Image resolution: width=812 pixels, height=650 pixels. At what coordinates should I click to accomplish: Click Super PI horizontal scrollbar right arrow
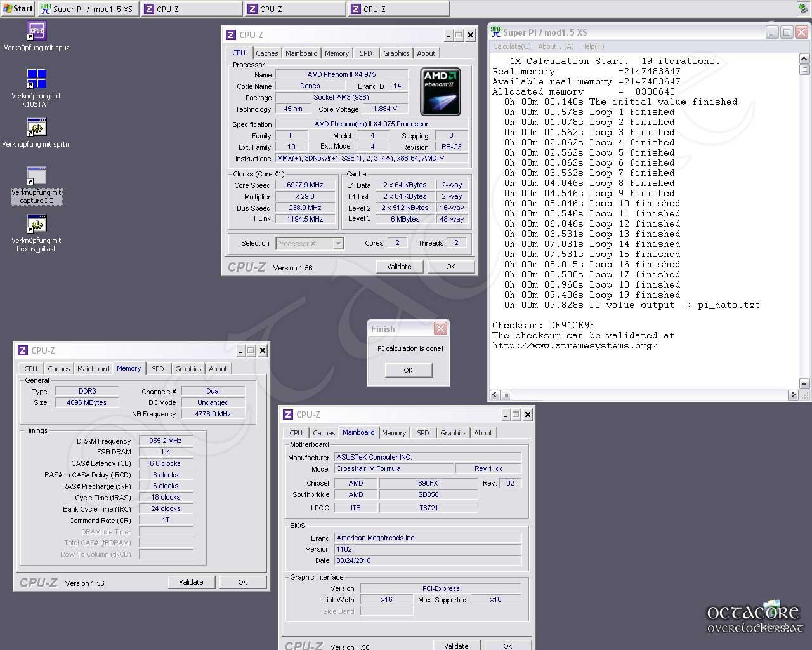click(793, 395)
